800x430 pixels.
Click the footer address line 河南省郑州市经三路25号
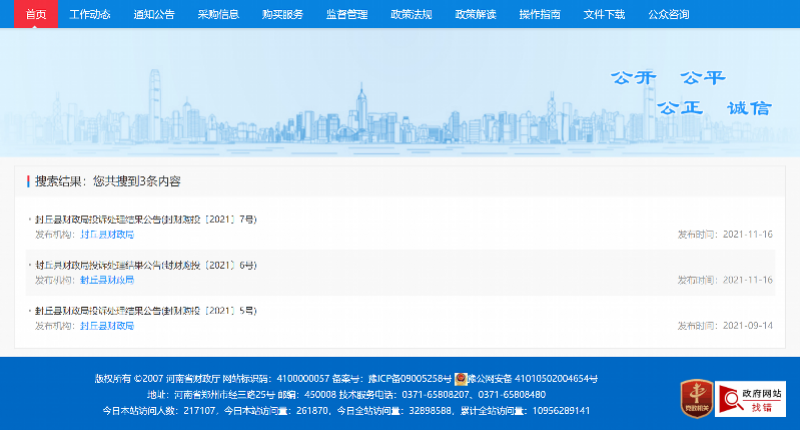(x=224, y=395)
